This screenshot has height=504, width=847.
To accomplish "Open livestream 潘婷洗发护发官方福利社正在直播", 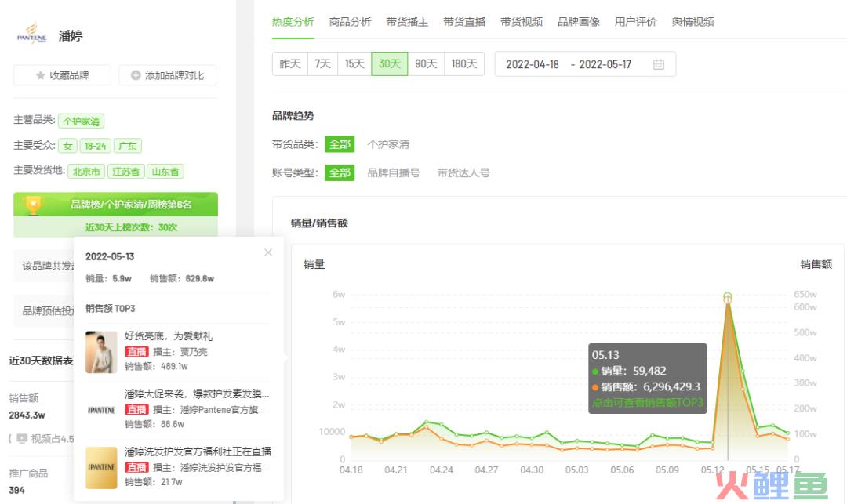I will 198,451.
